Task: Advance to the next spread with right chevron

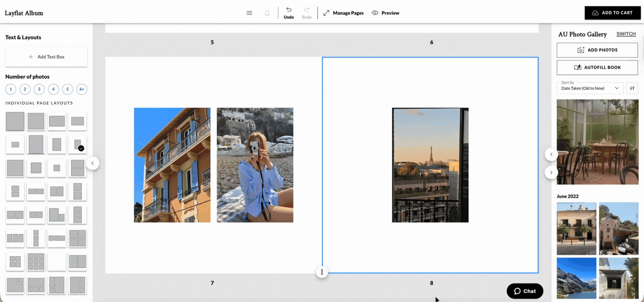Action: pos(551,172)
